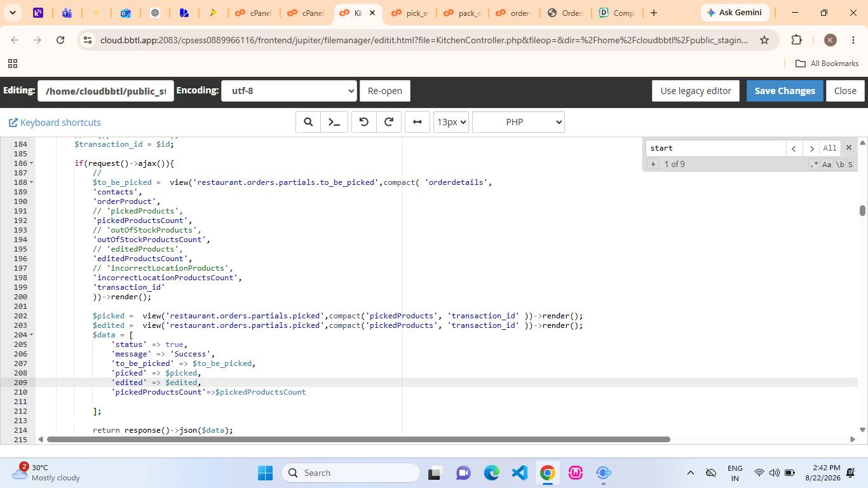The height and width of the screenshot is (488, 868).
Task: Undo the last edit in the editor
Action: [x=364, y=122]
